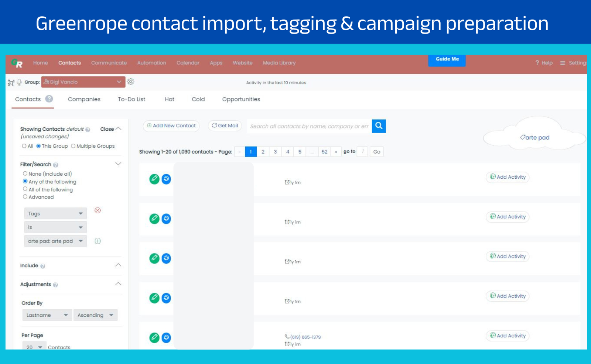Go to page 3 of contacts
The width and height of the screenshot is (591, 364).
[x=275, y=152]
